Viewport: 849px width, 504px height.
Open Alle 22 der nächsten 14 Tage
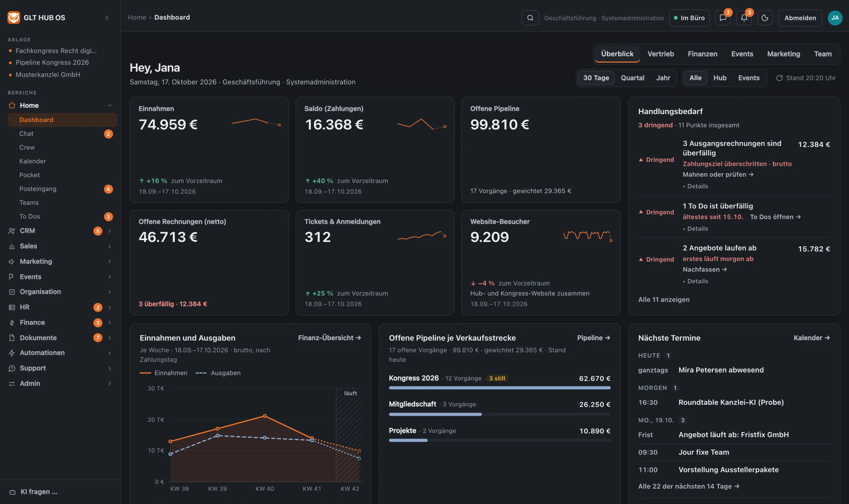[688, 486]
